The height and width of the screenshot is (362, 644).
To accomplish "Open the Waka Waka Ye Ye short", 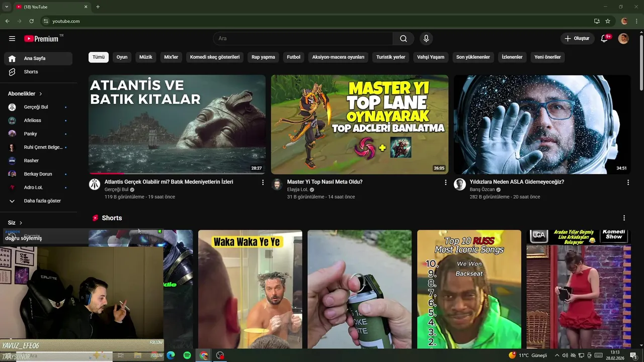I will [250, 290].
